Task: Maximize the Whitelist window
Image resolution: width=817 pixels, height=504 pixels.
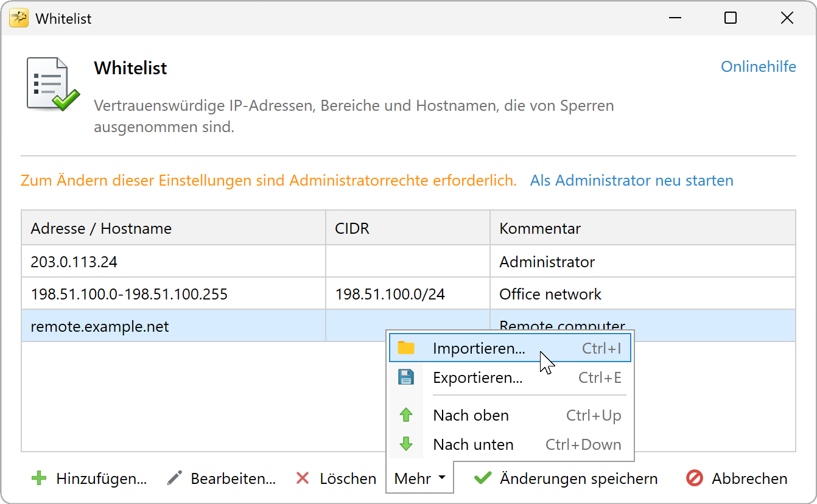Action: pyautogui.click(x=731, y=18)
